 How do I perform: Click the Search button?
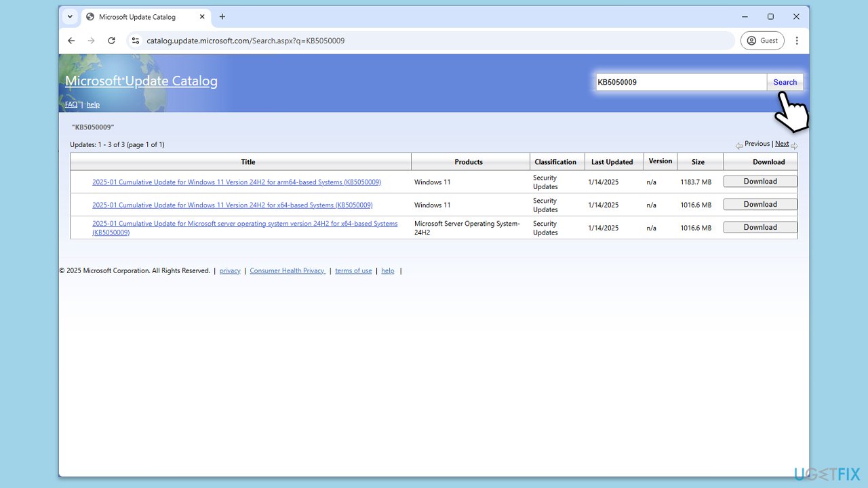tap(785, 82)
